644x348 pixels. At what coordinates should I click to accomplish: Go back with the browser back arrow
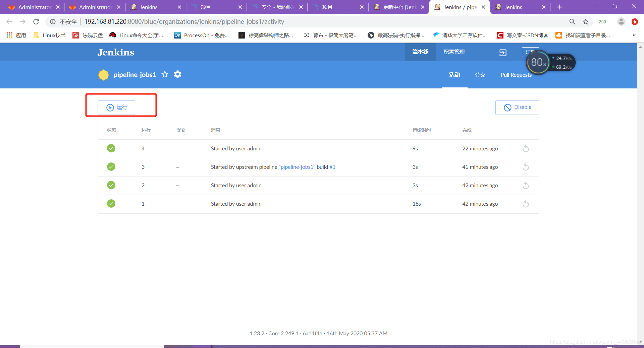[x=9, y=22]
